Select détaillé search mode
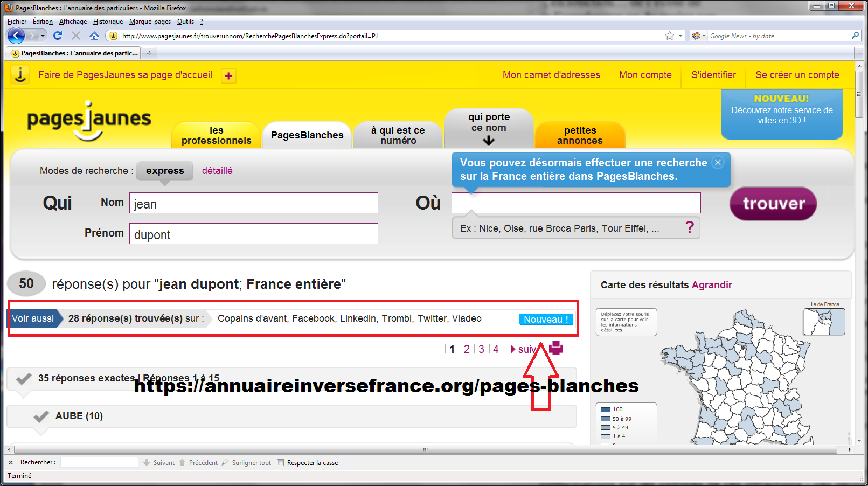The width and height of the screenshot is (868, 486). (217, 171)
